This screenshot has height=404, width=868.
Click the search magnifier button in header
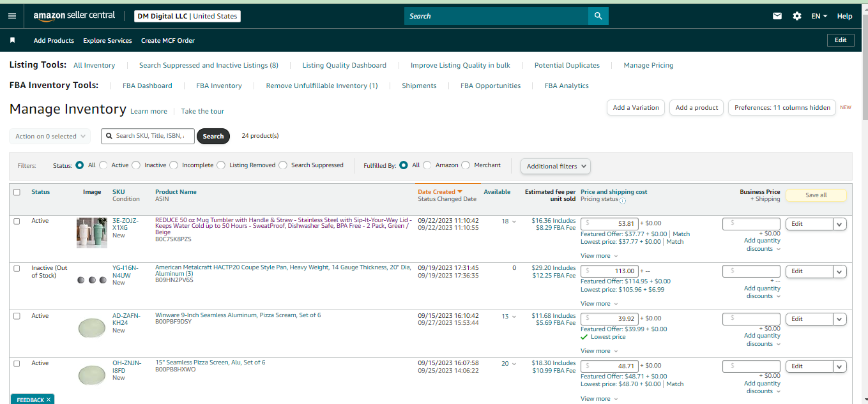tap(598, 16)
